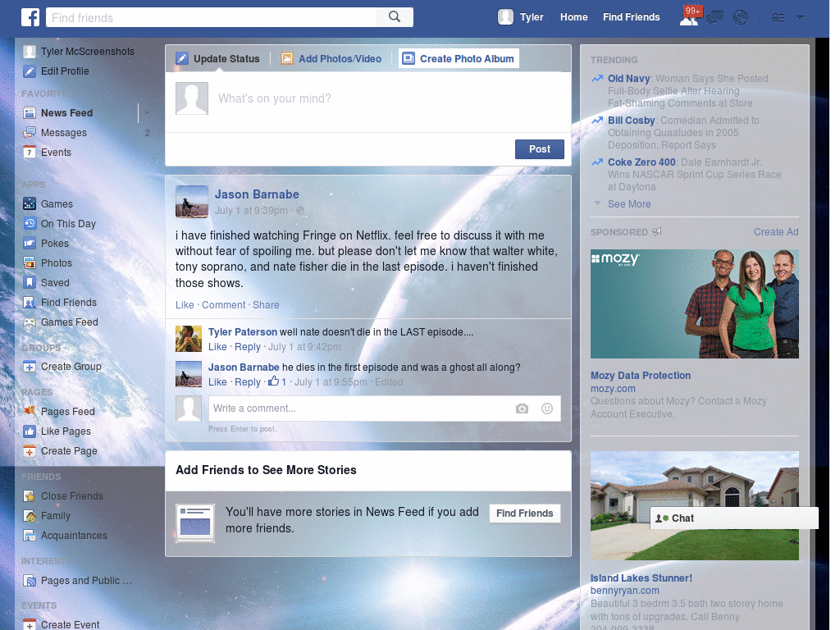The image size is (840, 630).
Task: Open Island Lakes Stunner ad link
Action: coord(641,578)
